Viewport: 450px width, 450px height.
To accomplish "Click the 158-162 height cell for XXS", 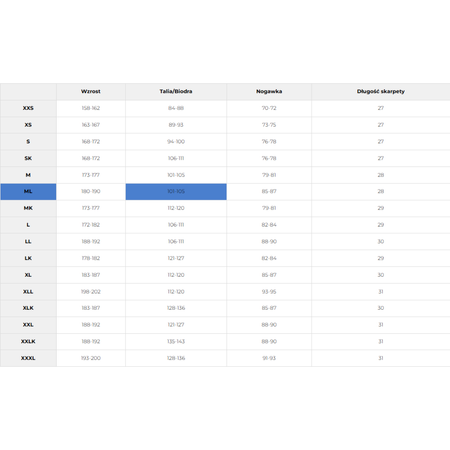I will [x=91, y=108].
